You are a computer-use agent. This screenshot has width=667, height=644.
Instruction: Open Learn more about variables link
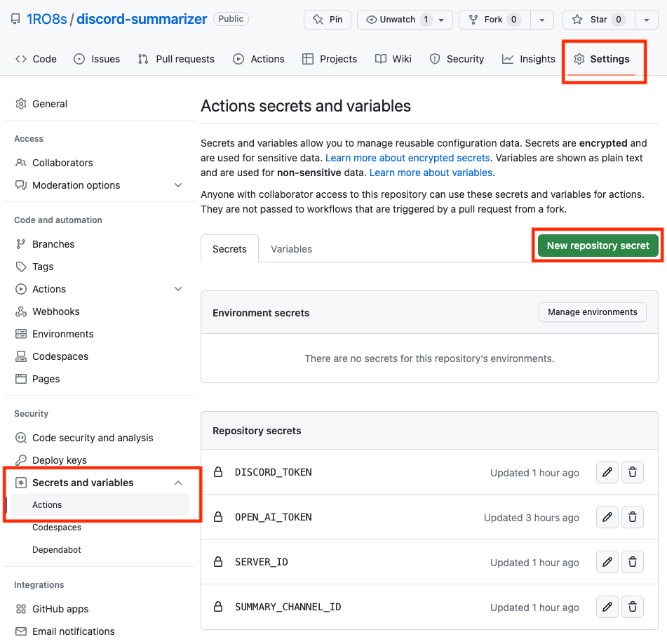431,173
